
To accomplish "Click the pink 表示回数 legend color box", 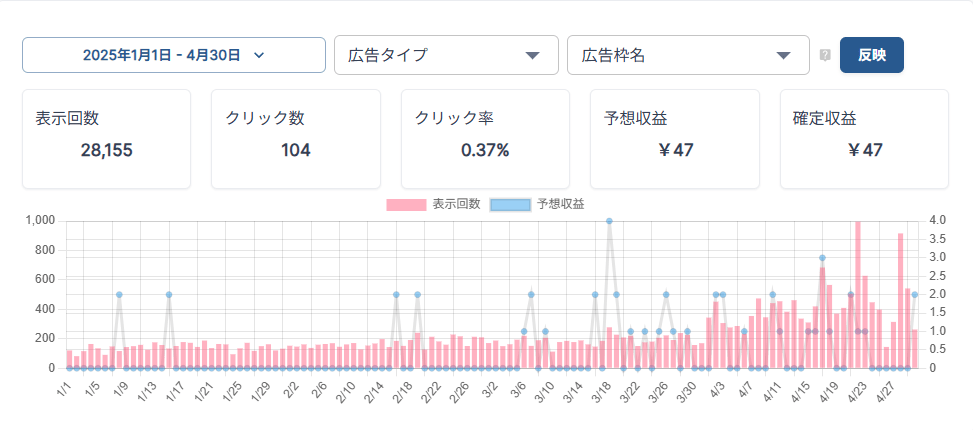I will [406, 204].
